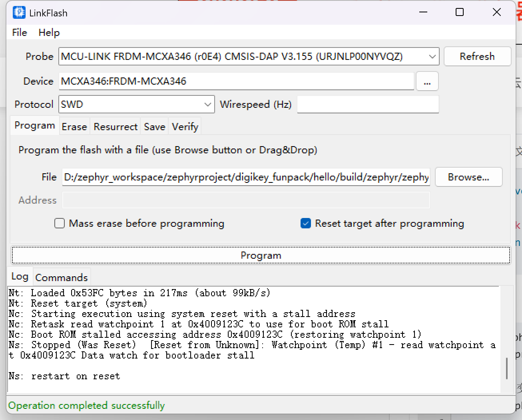The image size is (522, 420).
Task: Select the Save tab
Action: (x=154, y=127)
